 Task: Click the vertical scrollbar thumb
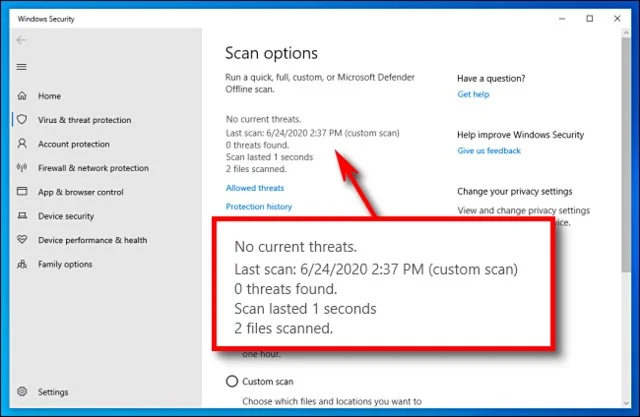click(626, 155)
